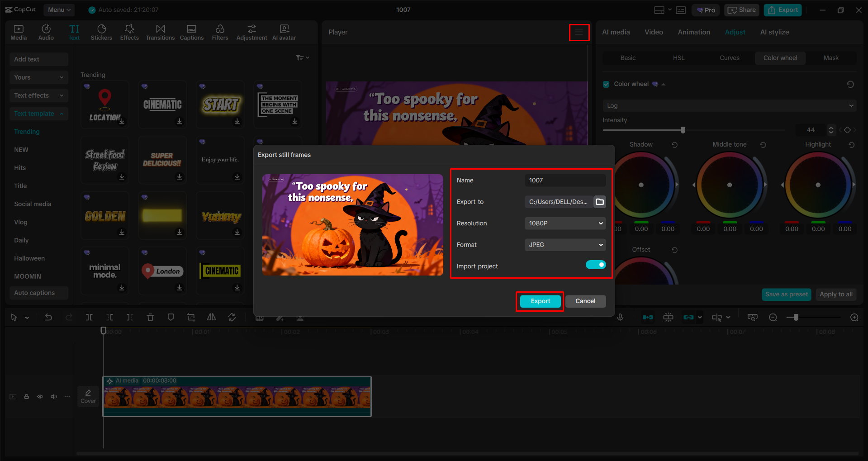Switch to the AI stylize tab
Screen dimensions: 868x461
774,33
